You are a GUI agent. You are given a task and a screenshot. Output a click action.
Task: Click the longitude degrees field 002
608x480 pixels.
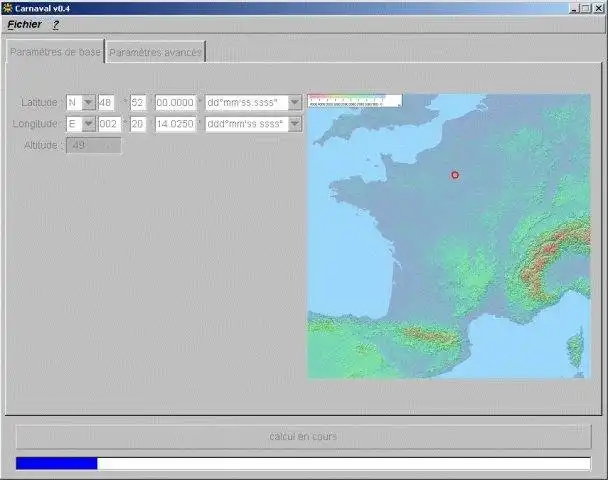click(x=109, y=124)
